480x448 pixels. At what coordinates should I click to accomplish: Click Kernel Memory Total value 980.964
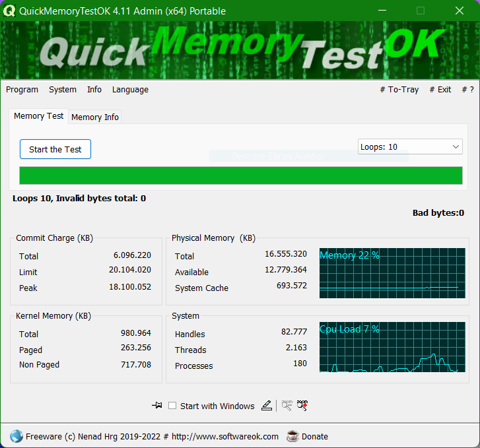(136, 333)
